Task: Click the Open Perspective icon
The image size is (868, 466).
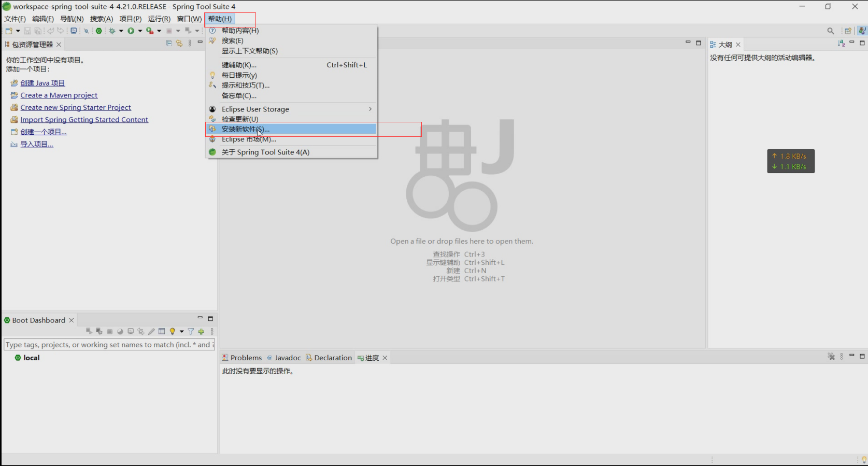Action: click(x=848, y=31)
